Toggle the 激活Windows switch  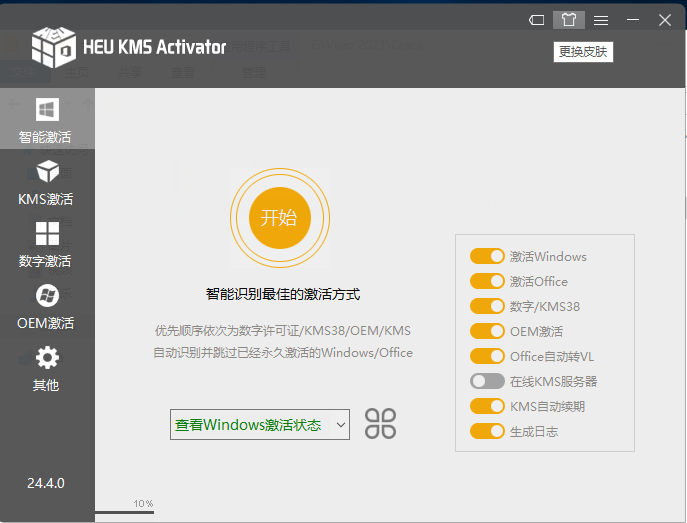pyautogui.click(x=487, y=256)
